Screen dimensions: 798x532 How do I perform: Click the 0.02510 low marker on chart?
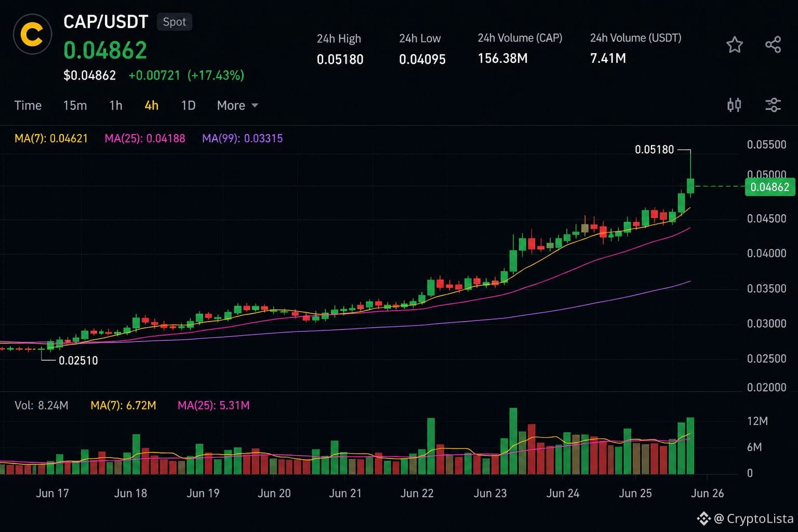(78, 361)
